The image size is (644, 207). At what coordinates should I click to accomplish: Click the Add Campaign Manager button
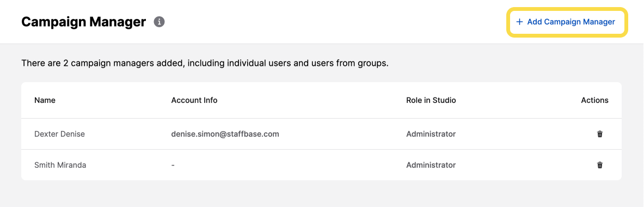point(566,22)
